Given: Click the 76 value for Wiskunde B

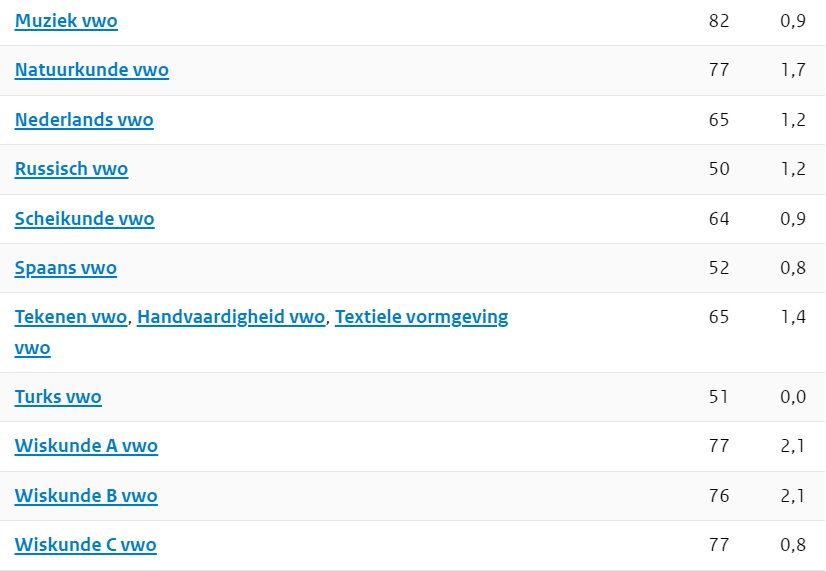Looking at the screenshot, I should pos(719,496).
